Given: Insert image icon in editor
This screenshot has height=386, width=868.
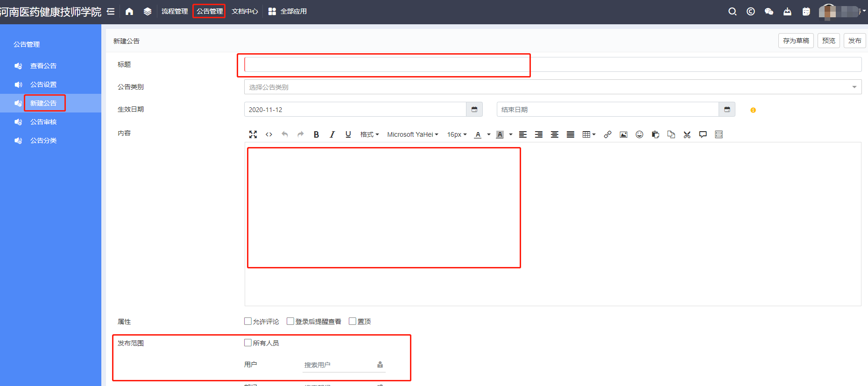Looking at the screenshot, I should tap(623, 134).
